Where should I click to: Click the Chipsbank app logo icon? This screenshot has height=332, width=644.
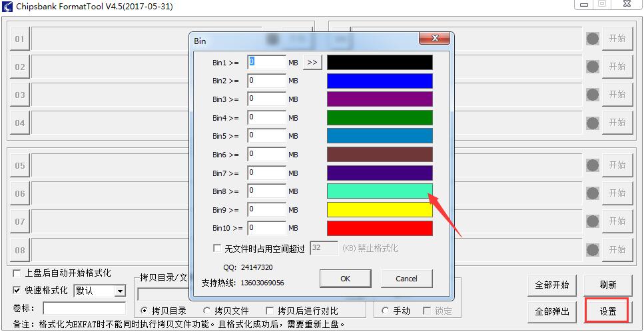coord(7,7)
